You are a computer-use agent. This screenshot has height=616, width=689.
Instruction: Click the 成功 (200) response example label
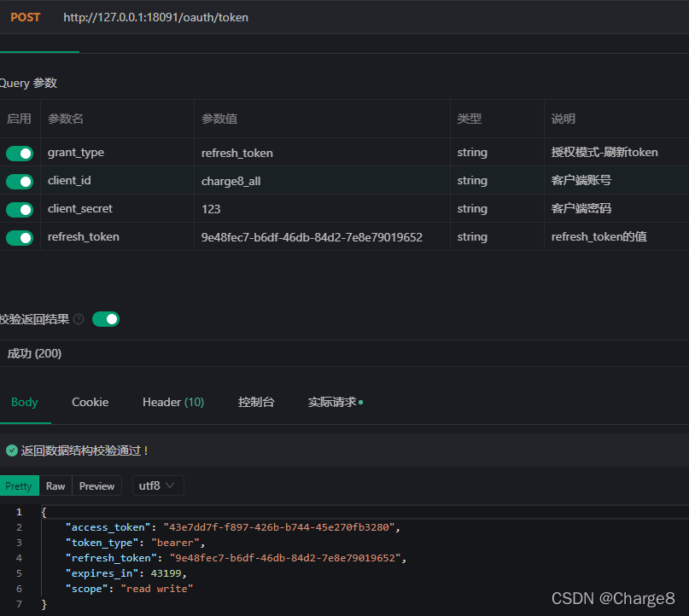34,353
